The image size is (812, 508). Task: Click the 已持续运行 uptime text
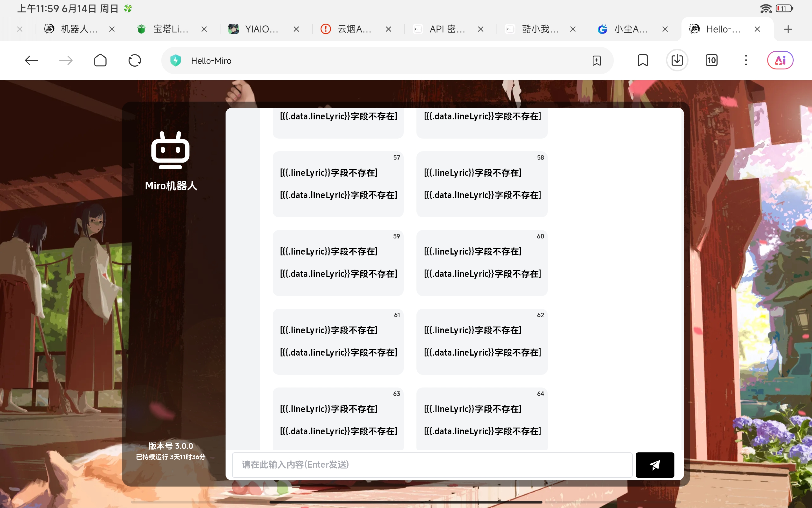point(171,457)
